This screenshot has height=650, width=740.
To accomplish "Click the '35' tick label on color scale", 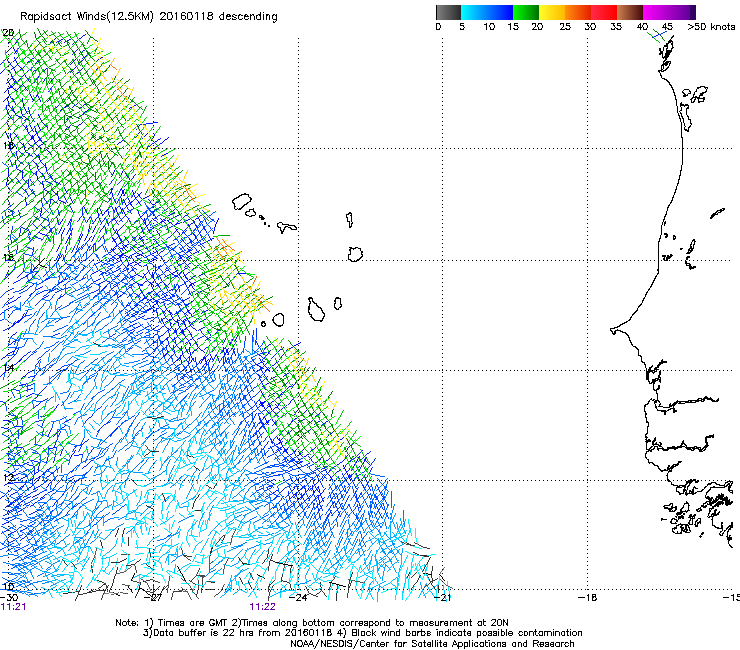I will [x=616, y=27].
